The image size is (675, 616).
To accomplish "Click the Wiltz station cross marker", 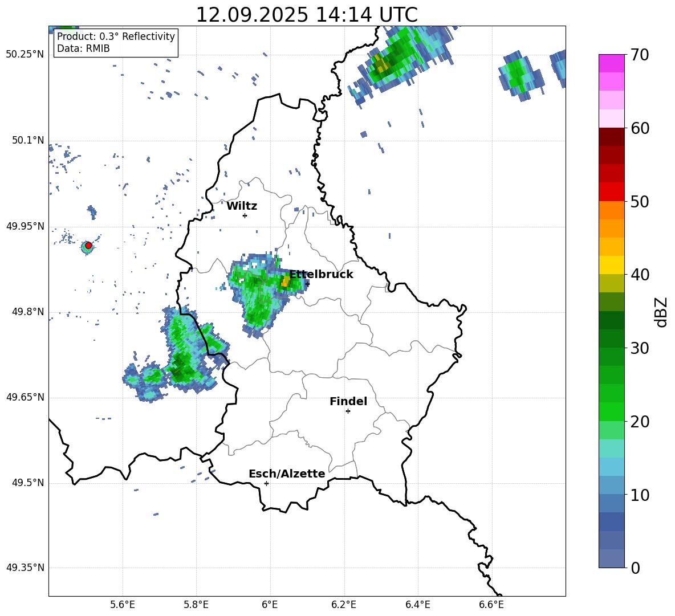I will point(245,215).
